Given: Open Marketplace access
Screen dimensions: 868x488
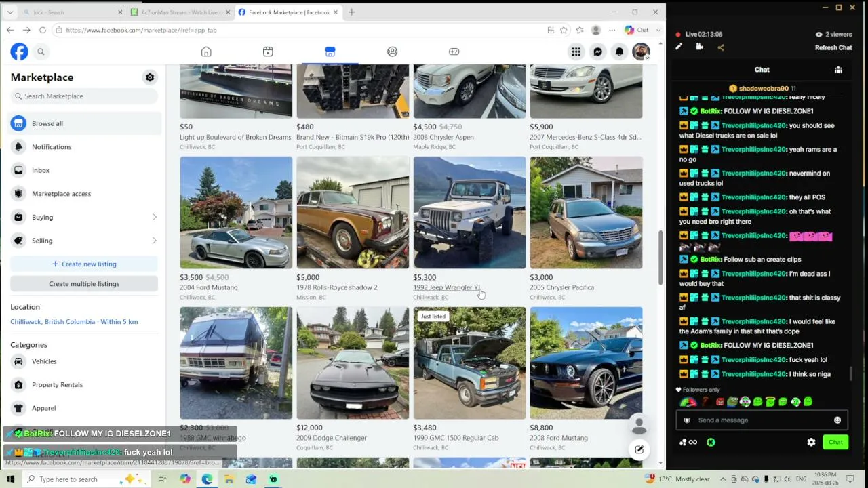Looking at the screenshot, I should pos(84,194).
